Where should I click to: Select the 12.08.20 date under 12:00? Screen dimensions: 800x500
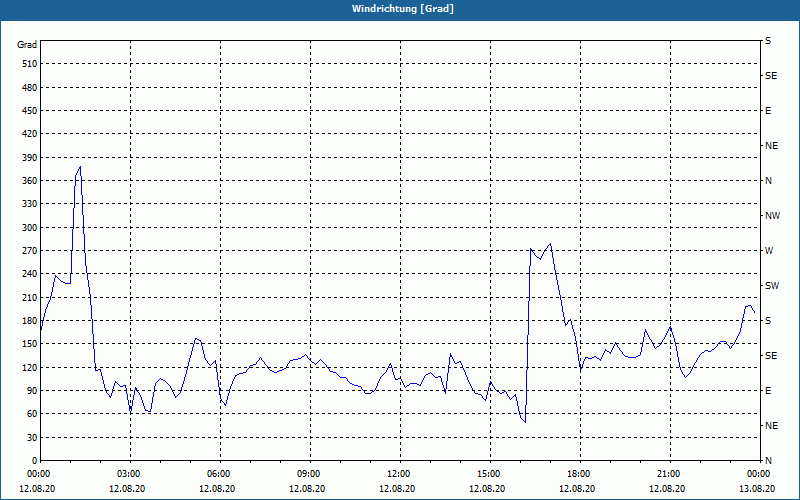point(397,489)
